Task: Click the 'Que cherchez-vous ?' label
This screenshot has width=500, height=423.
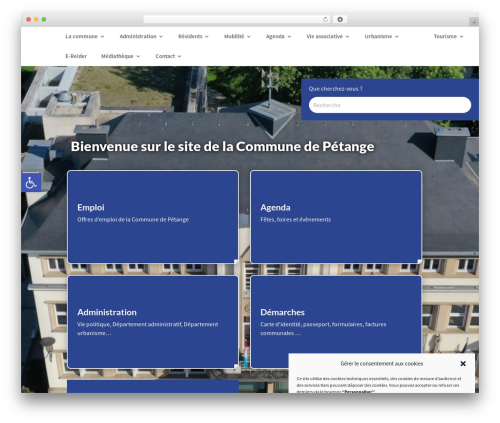Action: [335, 89]
